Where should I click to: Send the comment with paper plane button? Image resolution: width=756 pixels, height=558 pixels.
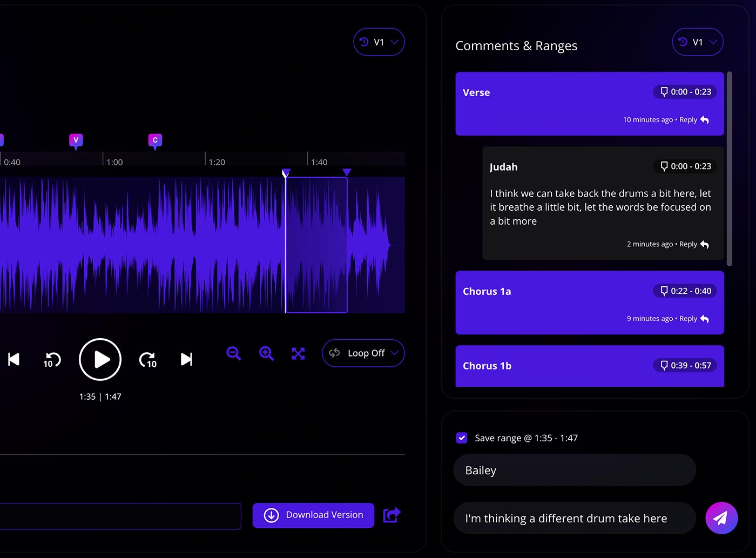coord(721,518)
